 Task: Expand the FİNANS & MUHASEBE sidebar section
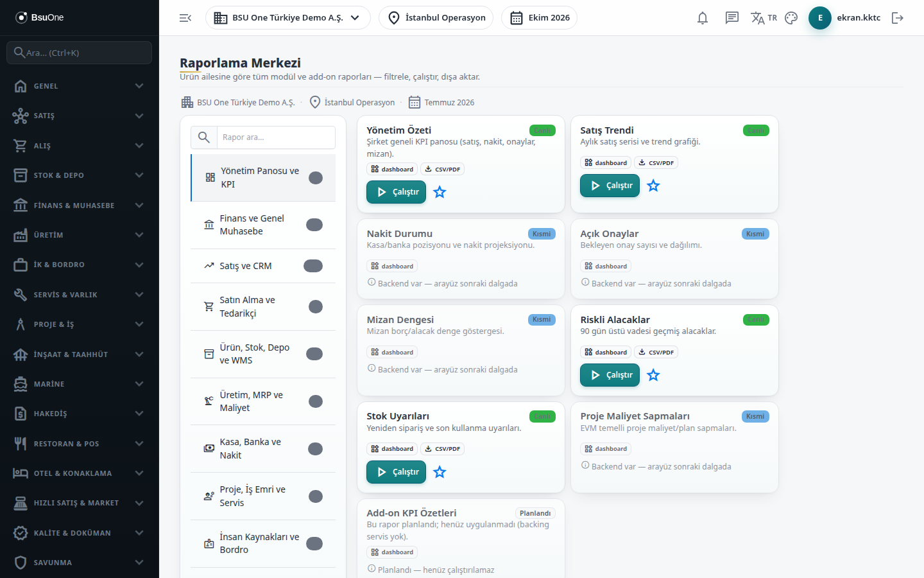(80, 206)
